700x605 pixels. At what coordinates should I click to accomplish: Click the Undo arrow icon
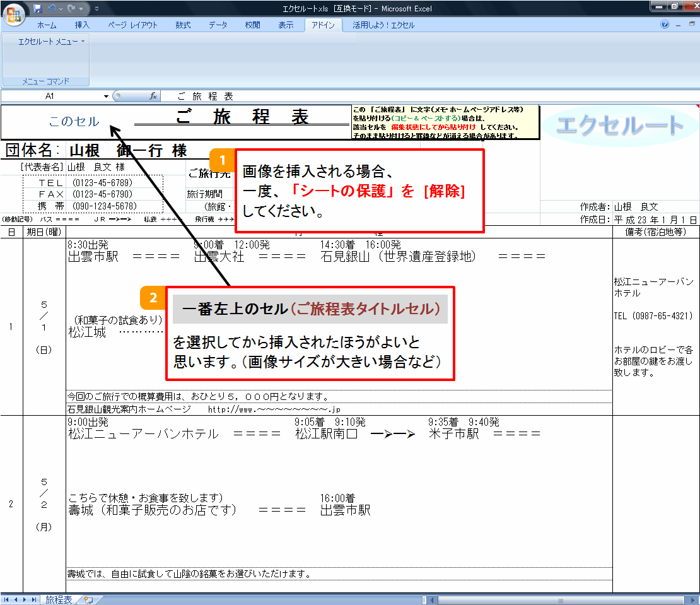(x=51, y=8)
